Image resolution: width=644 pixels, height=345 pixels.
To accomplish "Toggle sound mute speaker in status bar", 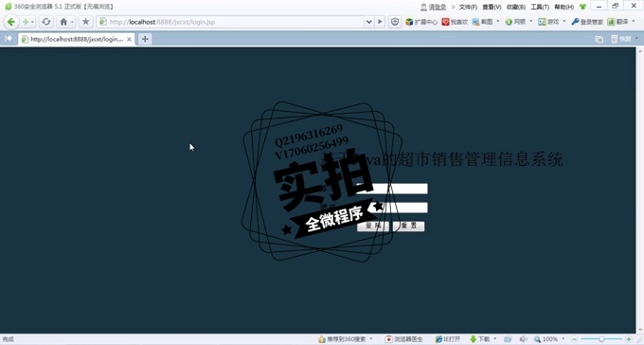I will click(x=523, y=339).
